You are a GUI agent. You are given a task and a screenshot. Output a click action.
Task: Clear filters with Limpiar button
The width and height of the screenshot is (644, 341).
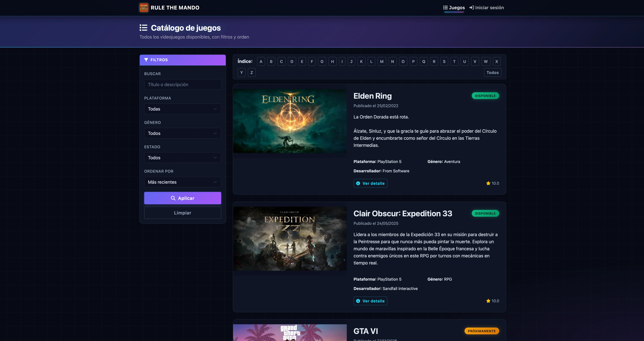click(182, 213)
